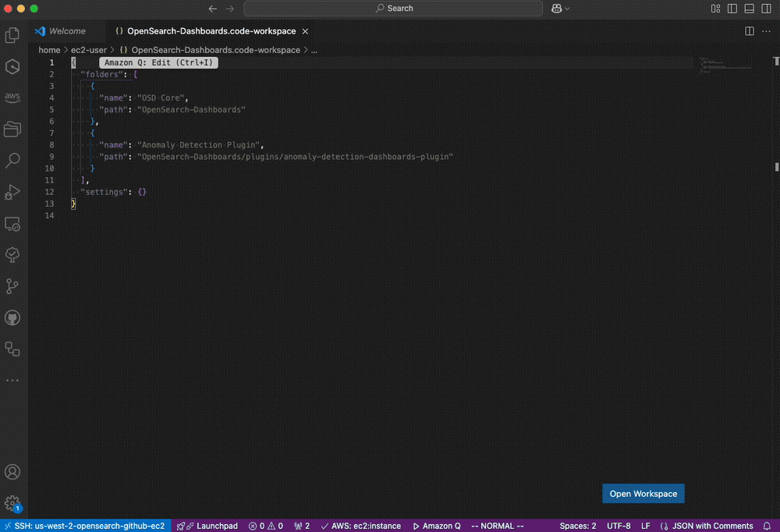780x532 pixels.
Task: Expand breadcrumb trailing ellipsis symbol
Action: [314, 50]
